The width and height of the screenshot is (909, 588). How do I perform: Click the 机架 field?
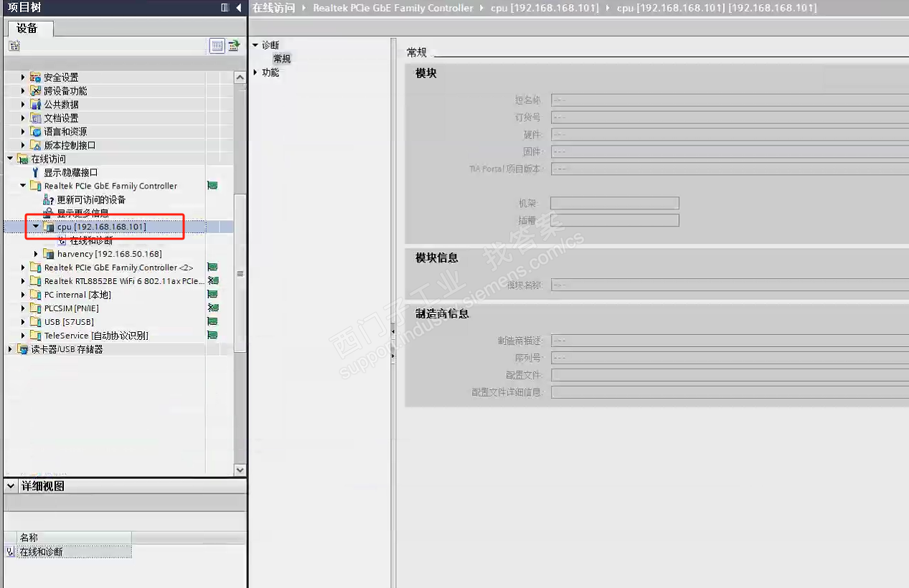(x=615, y=204)
